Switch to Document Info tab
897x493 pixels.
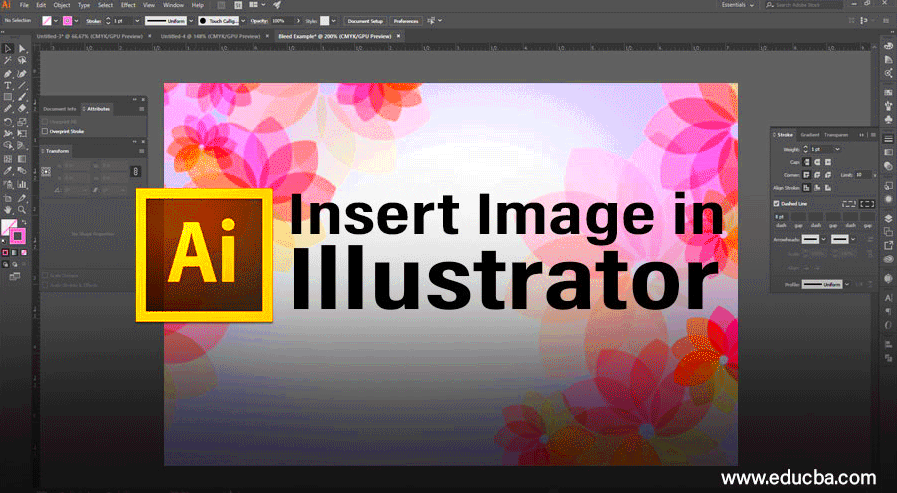[59, 109]
